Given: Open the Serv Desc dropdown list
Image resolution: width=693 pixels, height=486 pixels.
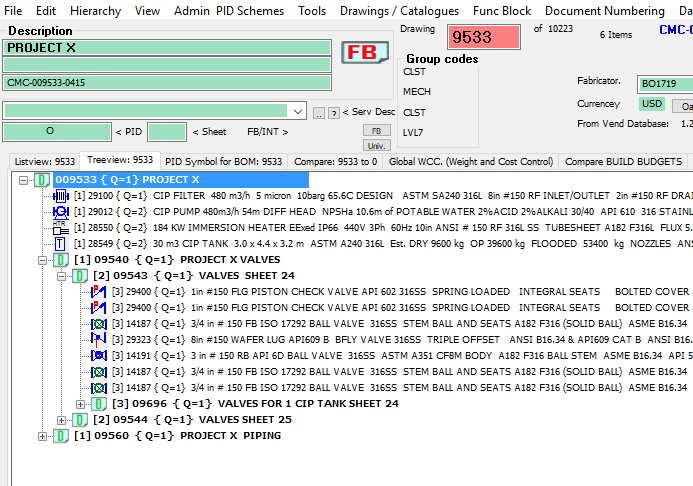Looking at the screenshot, I should pos(297,111).
